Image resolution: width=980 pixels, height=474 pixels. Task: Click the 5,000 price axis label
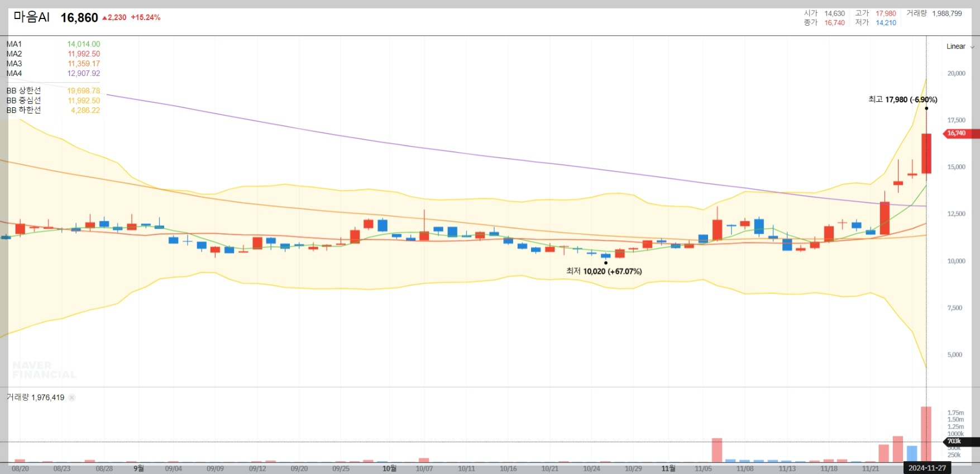(955, 355)
